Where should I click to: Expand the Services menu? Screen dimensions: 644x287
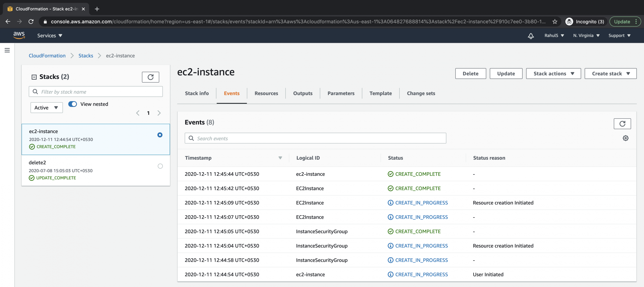50,35
